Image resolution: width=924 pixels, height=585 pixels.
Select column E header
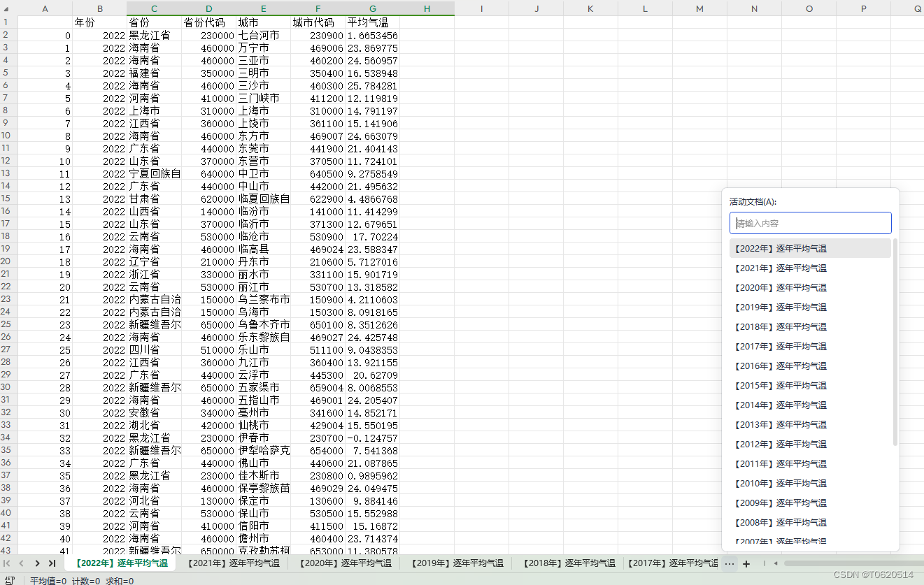coord(263,8)
